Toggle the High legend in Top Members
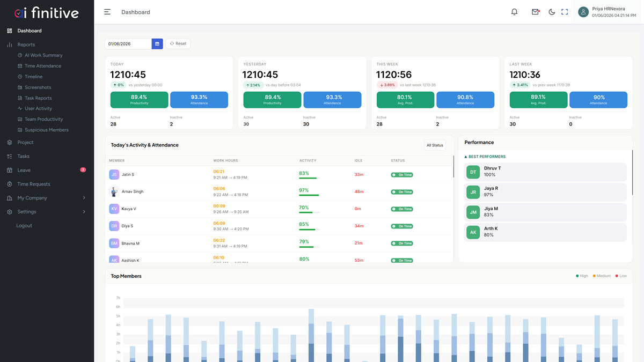This screenshot has height=362, width=644. (582, 276)
